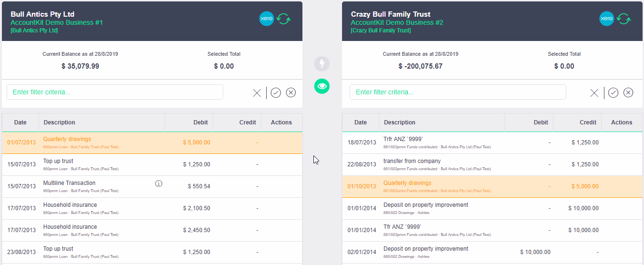Screen dimensions: 644x265
Task: Open the AccountKit Demo Business #2 link
Action: click(x=397, y=22)
